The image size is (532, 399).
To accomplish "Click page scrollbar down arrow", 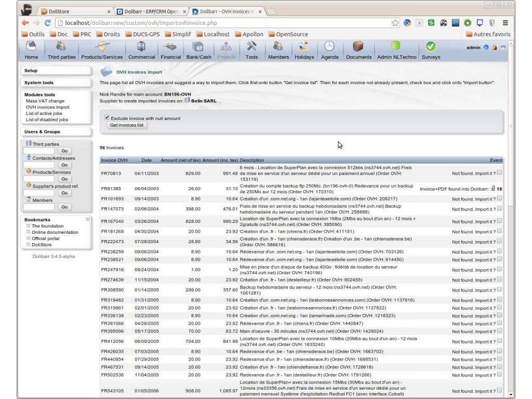I will coord(511,395).
